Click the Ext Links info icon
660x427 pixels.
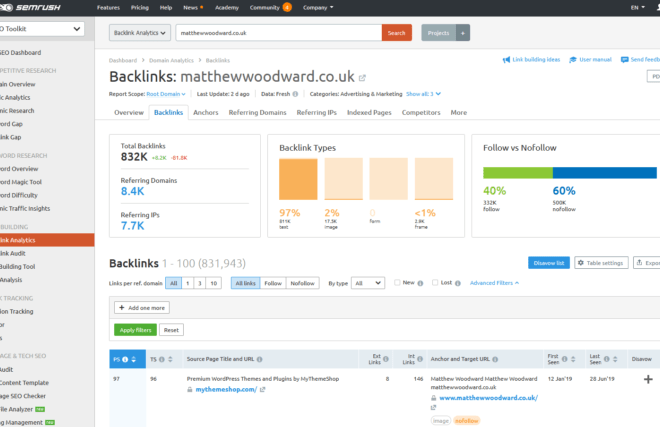point(386,359)
